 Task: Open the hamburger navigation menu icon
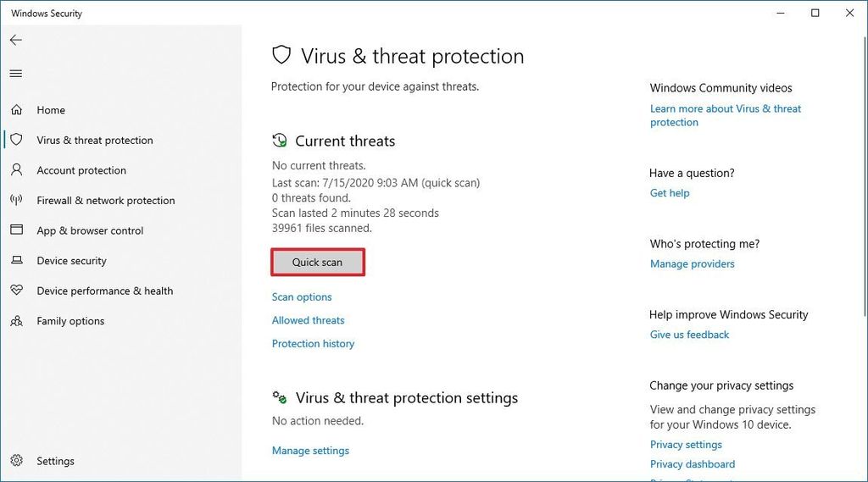coord(16,74)
